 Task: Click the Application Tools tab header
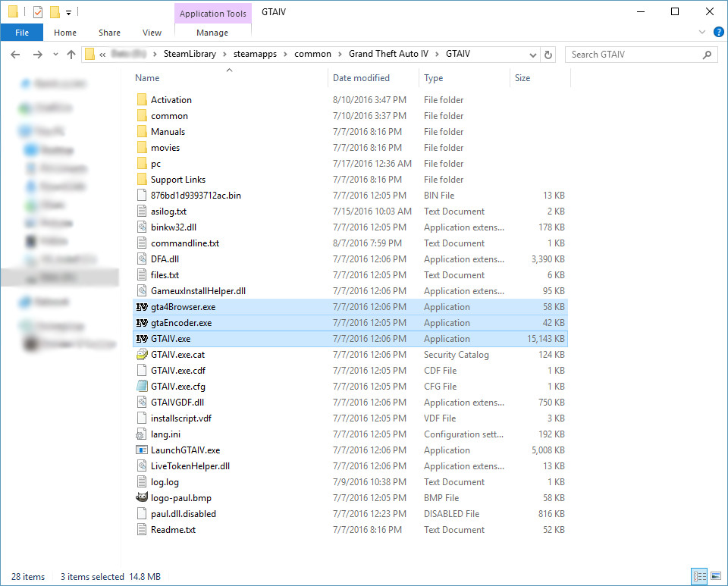[213, 14]
